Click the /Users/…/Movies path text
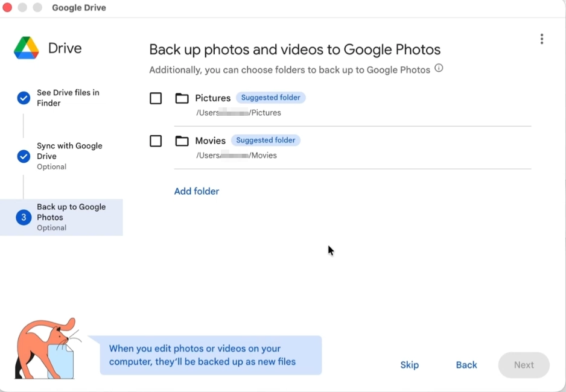The width and height of the screenshot is (566, 392). pos(237,156)
